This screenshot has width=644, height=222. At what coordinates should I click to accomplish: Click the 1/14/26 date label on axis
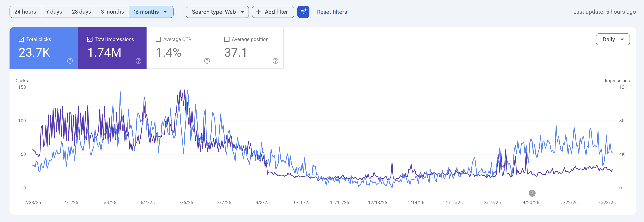click(416, 203)
